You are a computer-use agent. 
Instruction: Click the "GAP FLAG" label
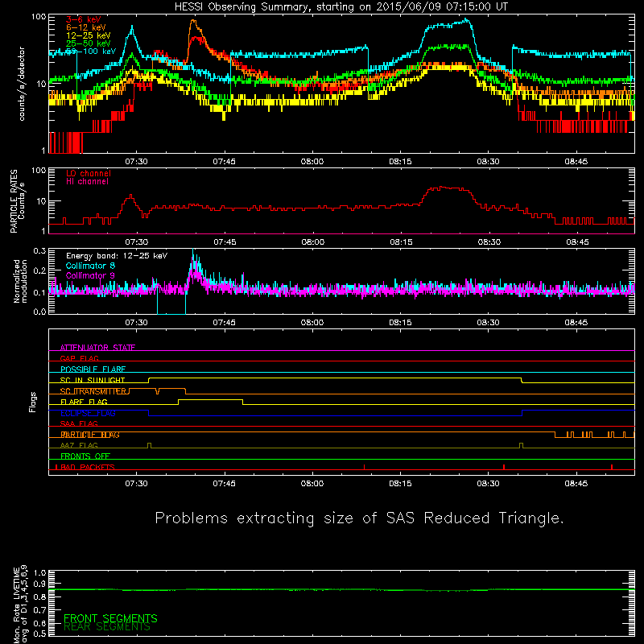(x=79, y=358)
